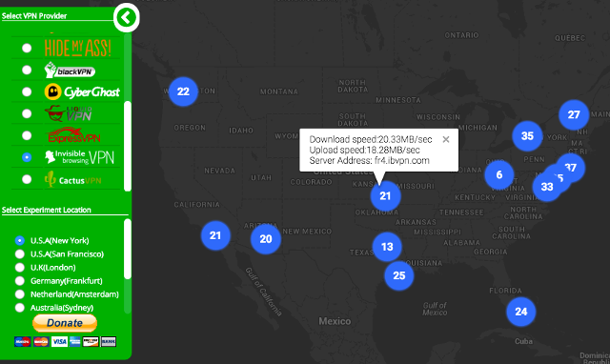Collapse the sidebar with the green arrow button
Image resolution: width=610 pixels, height=364 pixels.
pos(126,17)
